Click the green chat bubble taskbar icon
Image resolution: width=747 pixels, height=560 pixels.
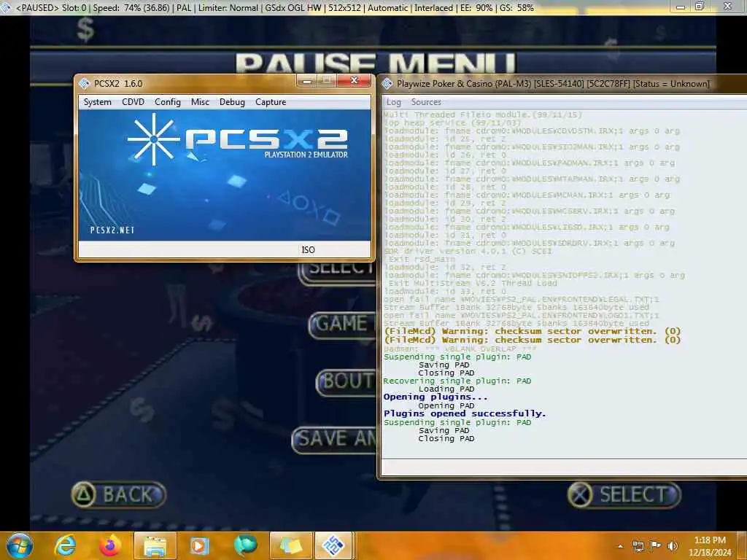[x=245, y=545]
